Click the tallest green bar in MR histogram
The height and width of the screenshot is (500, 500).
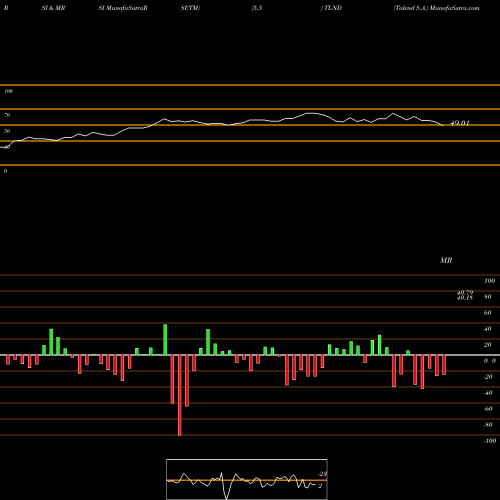165,340
